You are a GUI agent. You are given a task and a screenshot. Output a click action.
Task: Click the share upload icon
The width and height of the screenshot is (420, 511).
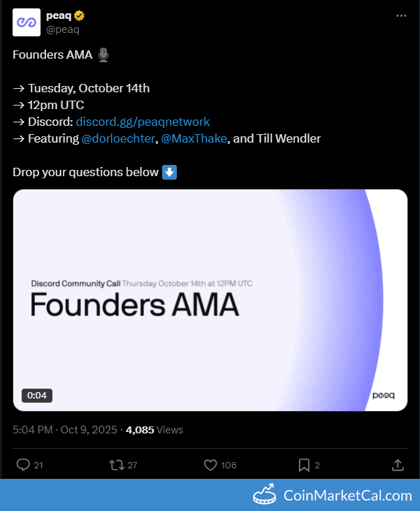pos(396,465)
